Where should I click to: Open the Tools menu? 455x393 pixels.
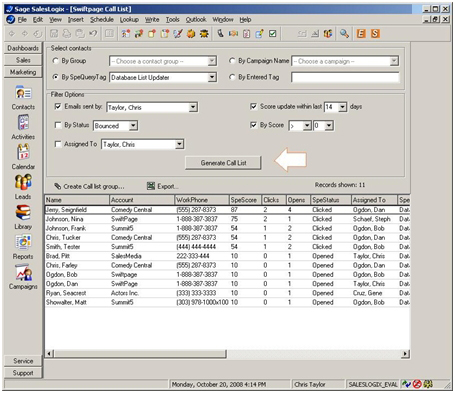pos(173,20)
